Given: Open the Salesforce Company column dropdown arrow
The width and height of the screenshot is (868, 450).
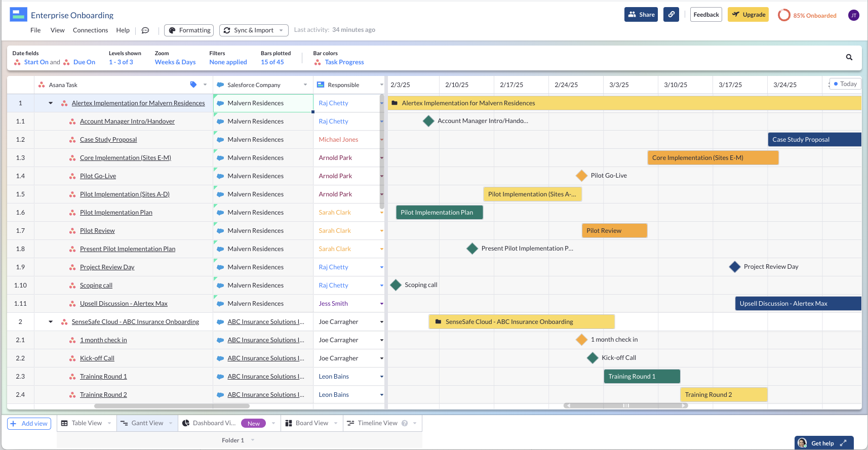Looking at the screenshot, I should pyautogui.click(x=305, y=85).
